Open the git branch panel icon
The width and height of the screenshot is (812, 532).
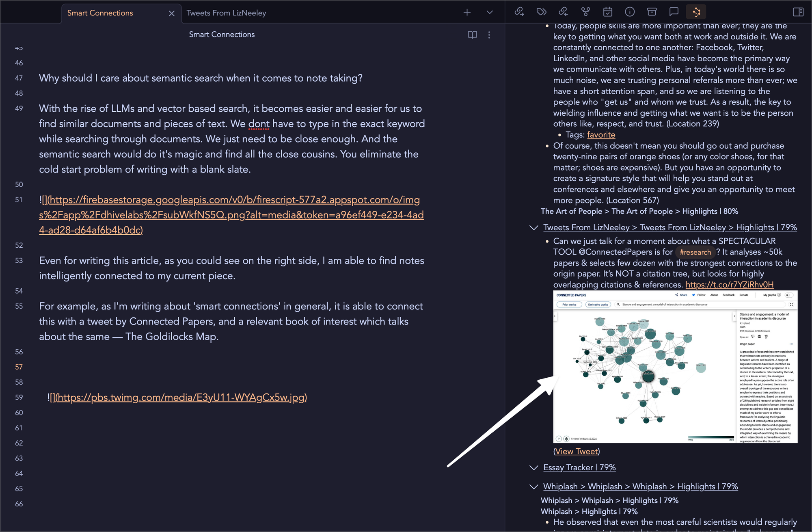585,12
